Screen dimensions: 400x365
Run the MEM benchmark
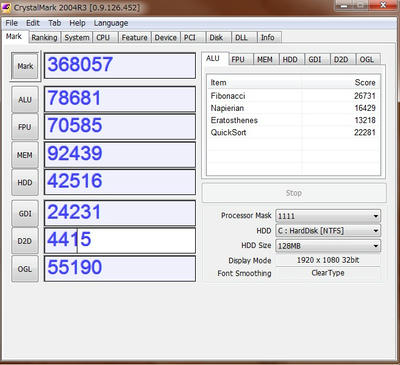[x=25, y=155]
